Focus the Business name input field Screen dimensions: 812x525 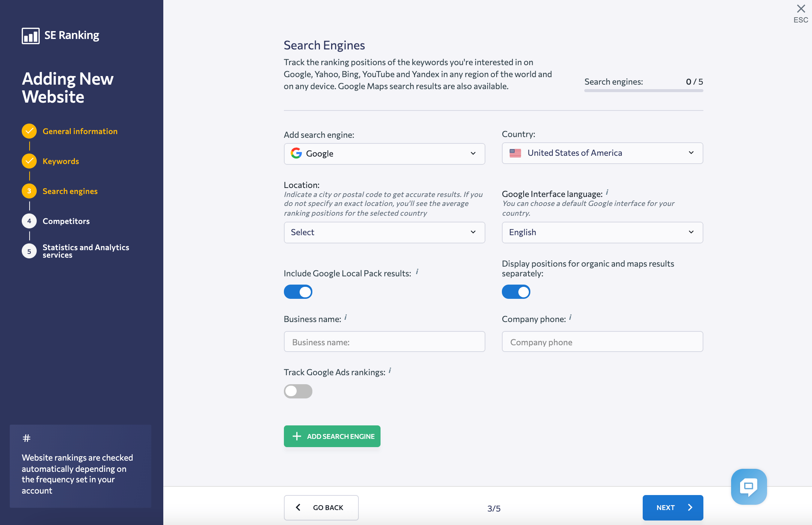click(x=384, y=342)
